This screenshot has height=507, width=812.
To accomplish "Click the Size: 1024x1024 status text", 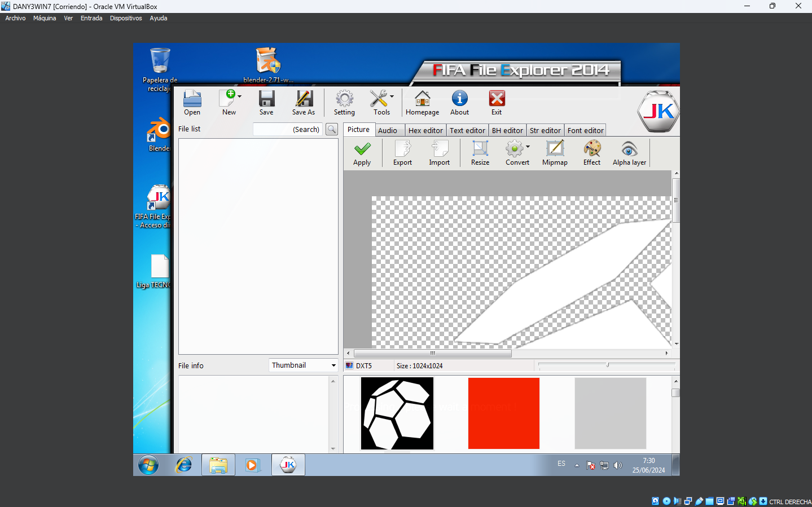I will 419,365.
